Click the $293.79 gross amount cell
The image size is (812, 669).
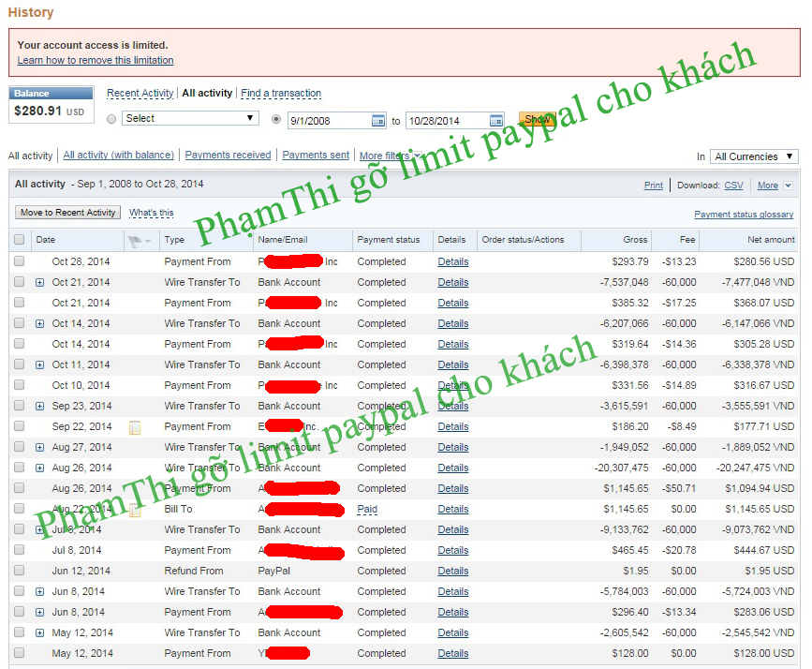[629, 261]
